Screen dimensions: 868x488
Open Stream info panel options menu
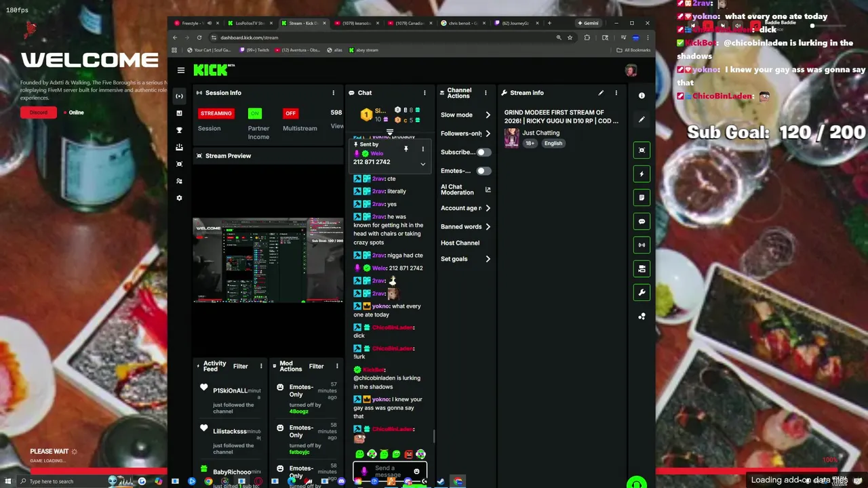616,93
